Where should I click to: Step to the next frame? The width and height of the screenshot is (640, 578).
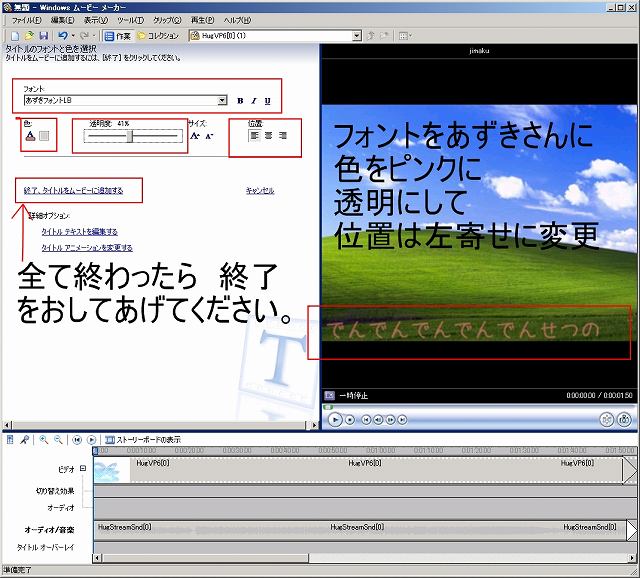[390, 420]
